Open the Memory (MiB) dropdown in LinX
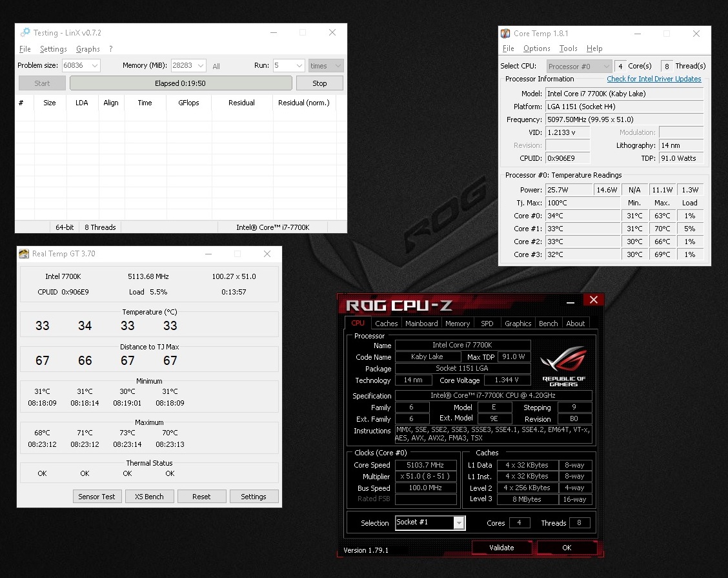This screenshot has height=578, width=728. 201,65
